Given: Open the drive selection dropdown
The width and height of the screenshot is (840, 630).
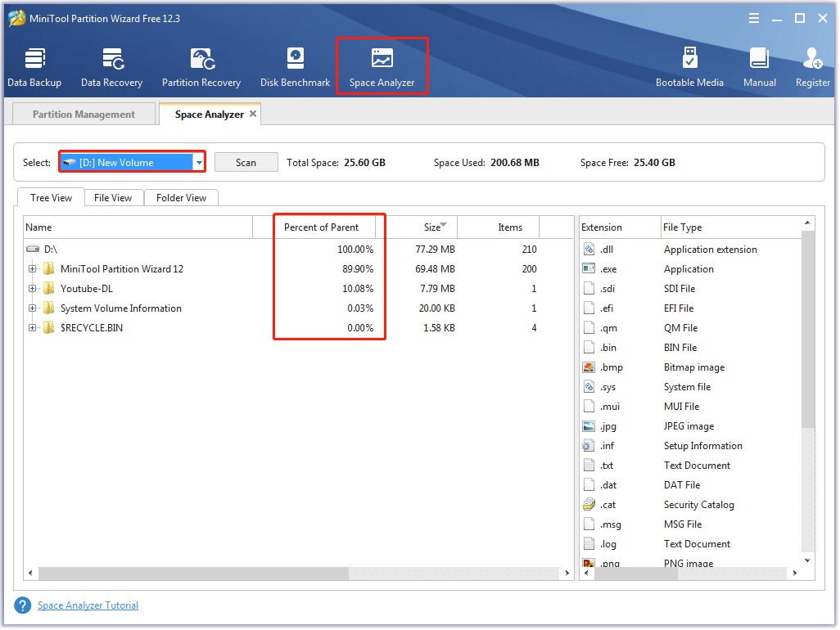Looking at the screenshot, I should [199, 162].
